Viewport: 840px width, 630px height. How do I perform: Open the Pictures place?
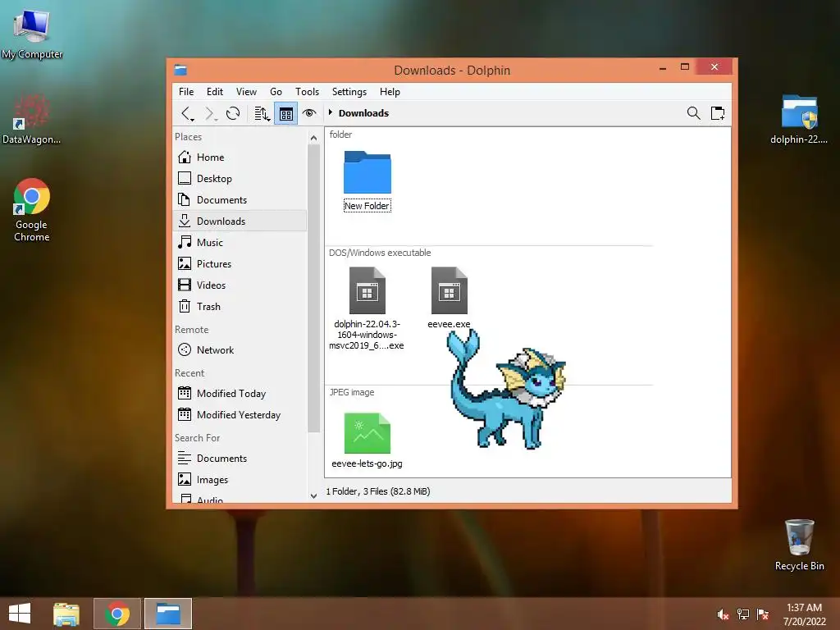[240, 263]
